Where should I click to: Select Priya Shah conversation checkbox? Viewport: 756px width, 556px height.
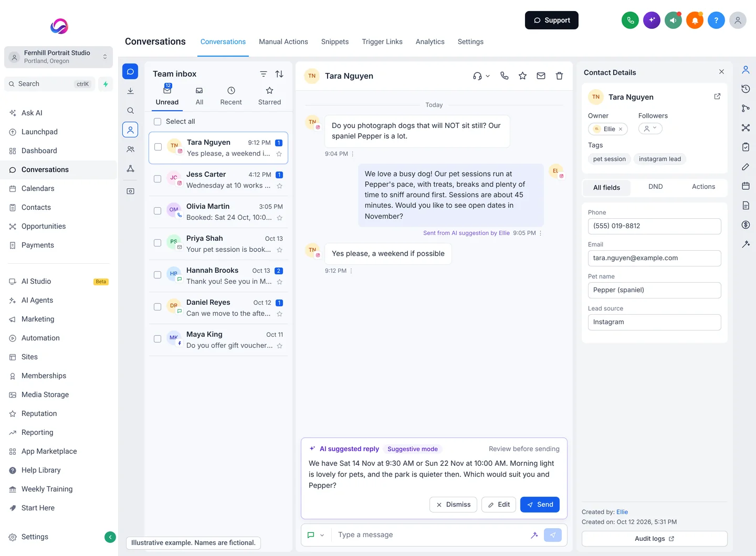[x=157, y=243]
